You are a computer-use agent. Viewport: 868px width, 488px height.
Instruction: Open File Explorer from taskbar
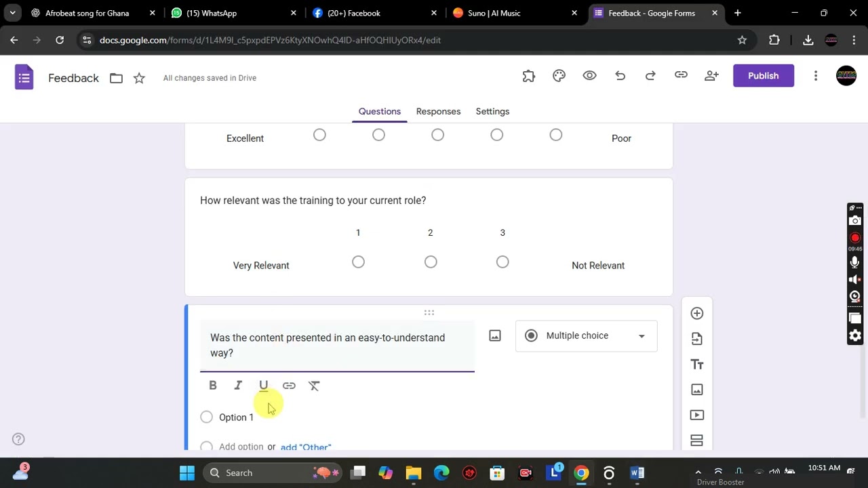414,472
